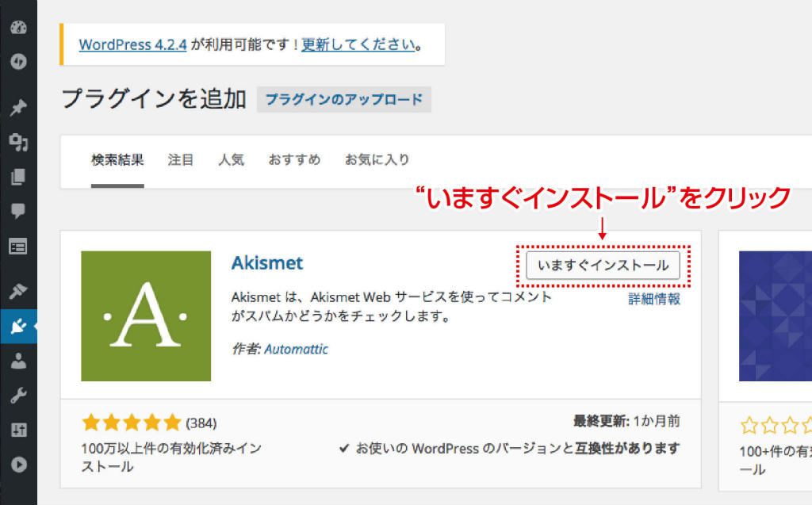Click the blue thumbnail of the second plugin
The height and width of the screenshot is (505, 812).
click(776, 316)
